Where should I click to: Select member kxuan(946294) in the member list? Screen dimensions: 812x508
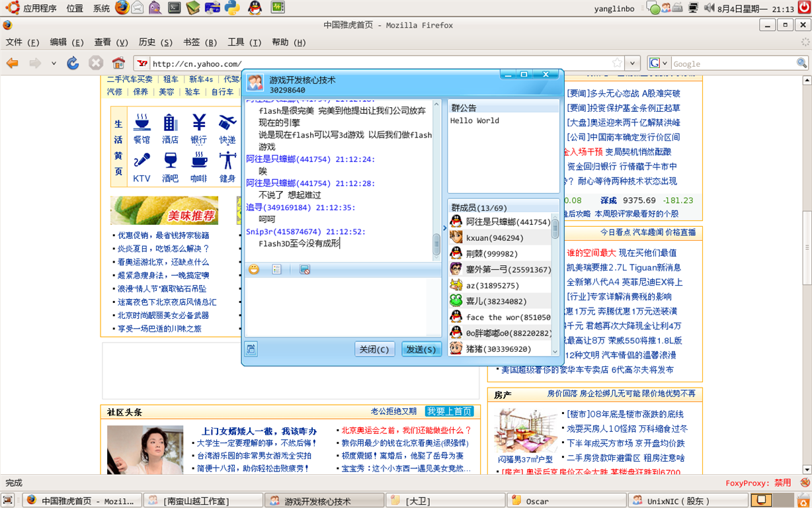pyautogui.click(x=500, y=237)
